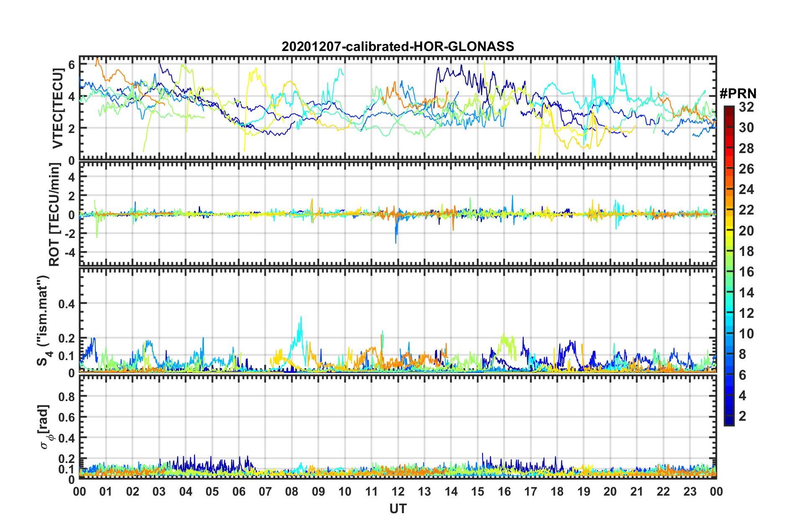This screenshot has width=796, height=532.
Task: Click the plot title "20201207-calibrated-HOR-GLONASS"
Action: click(398, 46)
